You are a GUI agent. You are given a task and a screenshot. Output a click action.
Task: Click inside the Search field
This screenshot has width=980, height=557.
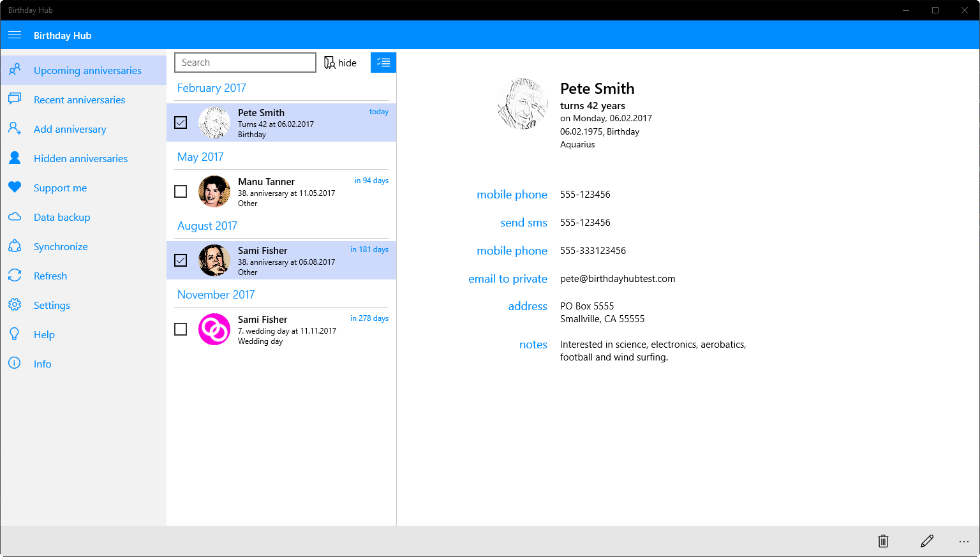[245, 62]
